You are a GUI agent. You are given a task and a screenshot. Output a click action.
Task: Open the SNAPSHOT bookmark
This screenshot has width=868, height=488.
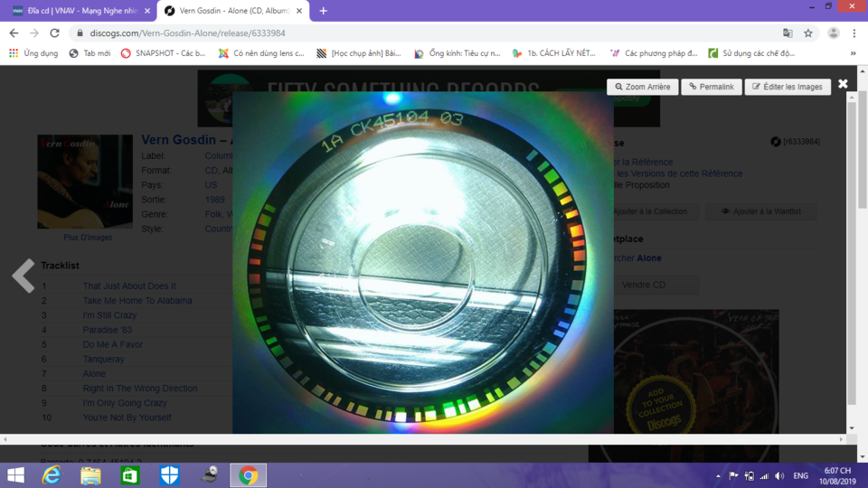pos(164,53)
